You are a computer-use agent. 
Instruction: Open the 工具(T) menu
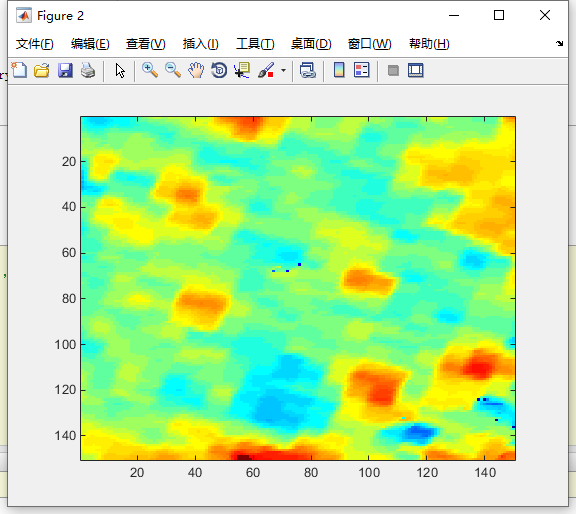click(255, 44)
